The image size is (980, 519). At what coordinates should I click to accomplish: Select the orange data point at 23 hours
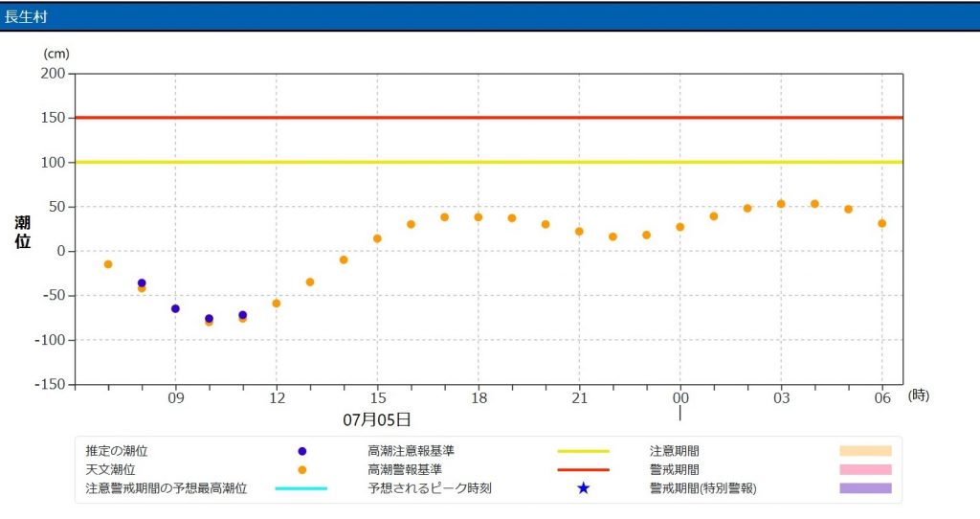(x=646, y=236)
